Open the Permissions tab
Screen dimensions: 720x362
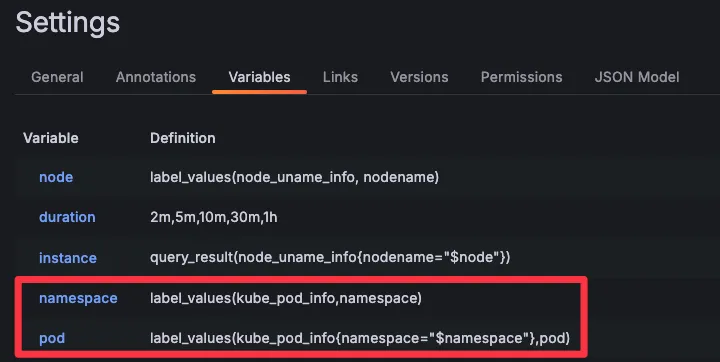pos(522,77)
